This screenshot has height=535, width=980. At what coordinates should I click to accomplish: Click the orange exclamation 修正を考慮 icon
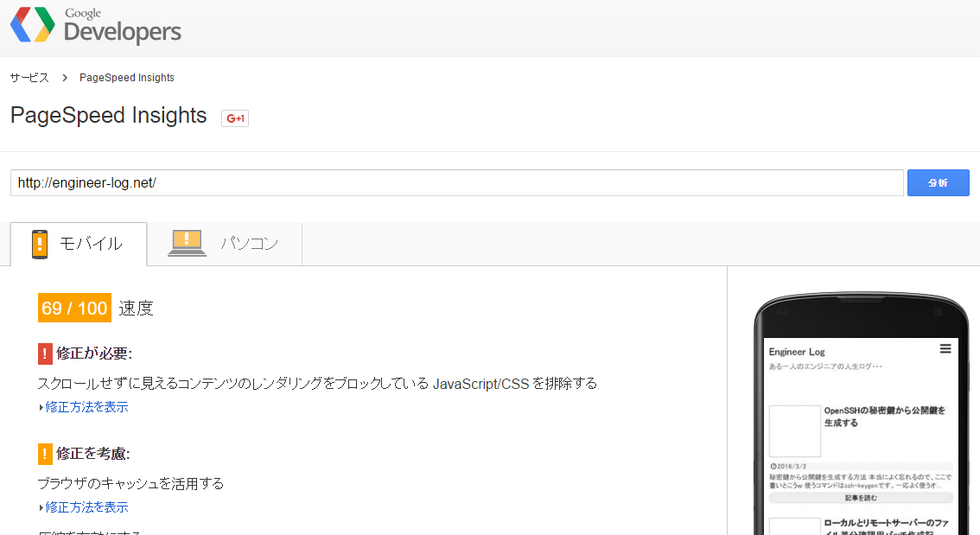point(45,454)
